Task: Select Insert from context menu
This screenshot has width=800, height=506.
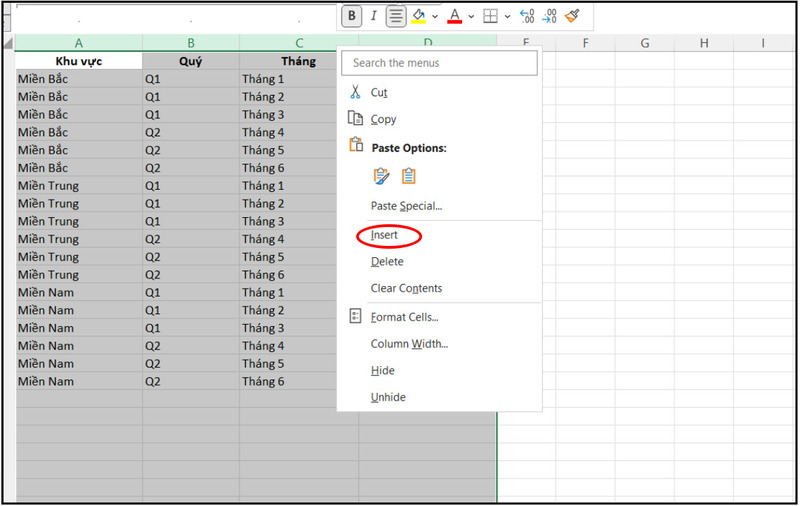Action: pos(385,235)
